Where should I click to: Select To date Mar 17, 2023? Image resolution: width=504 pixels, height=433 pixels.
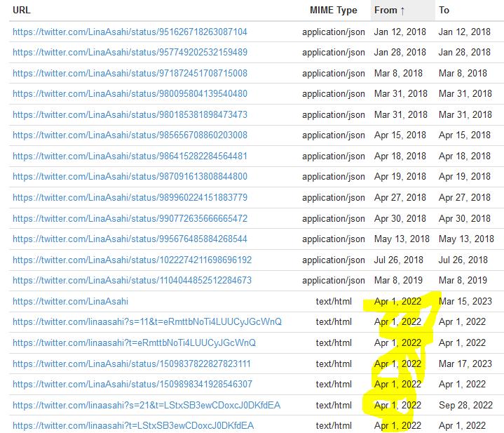[465, 364]
